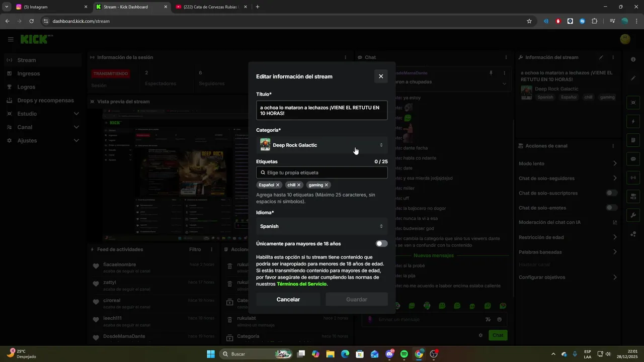Image resolution: width=644 pixels, height=362 pixels.
Task: Click Nuevos mensajes in chat
Action: point(433,255)
